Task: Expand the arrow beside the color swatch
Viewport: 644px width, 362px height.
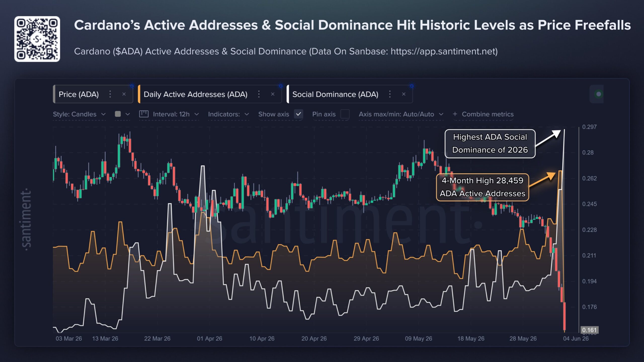Action: click(x=128, y=114)
